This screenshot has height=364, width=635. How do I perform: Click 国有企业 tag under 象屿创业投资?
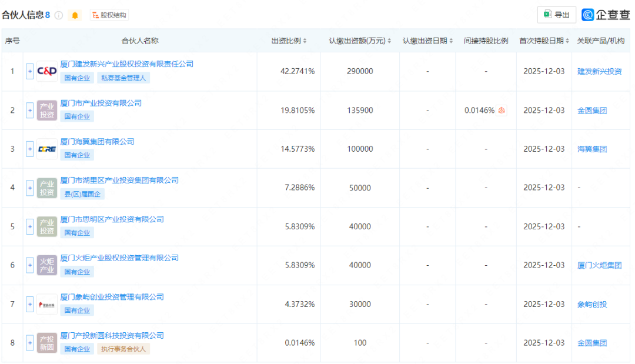77,310
